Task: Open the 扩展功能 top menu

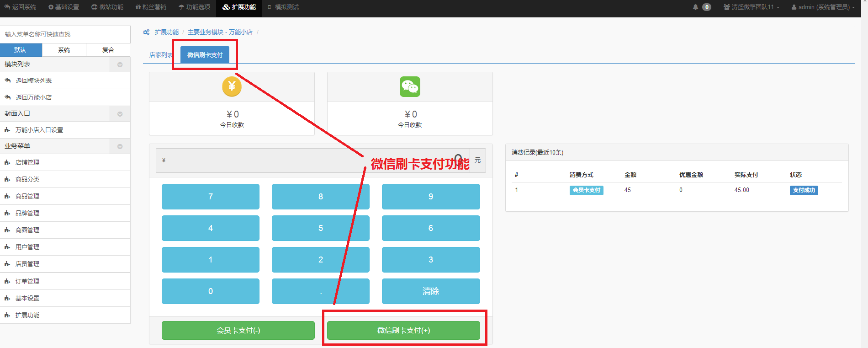Action: tap(239, 7)
